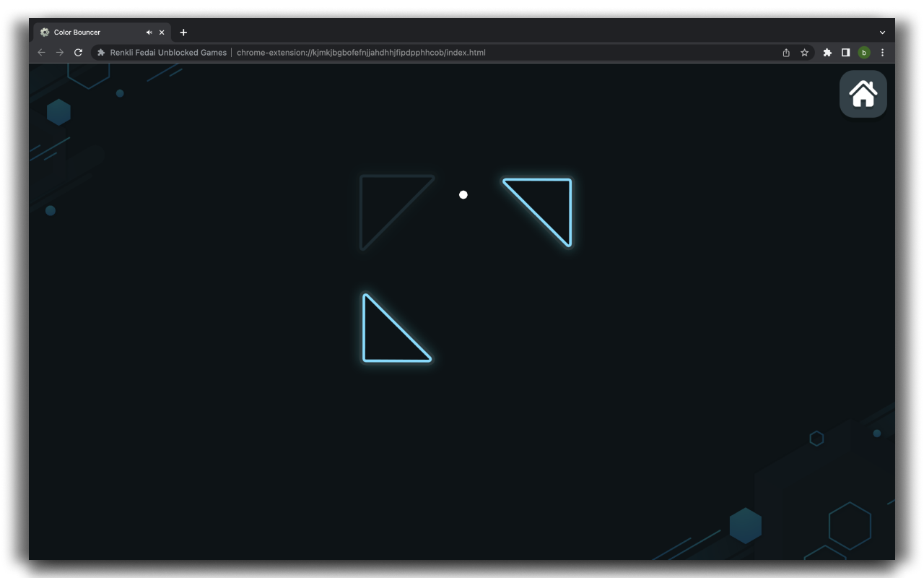
Task: Reload the current page
Action: pyautogui.click(x=78, y=53)
